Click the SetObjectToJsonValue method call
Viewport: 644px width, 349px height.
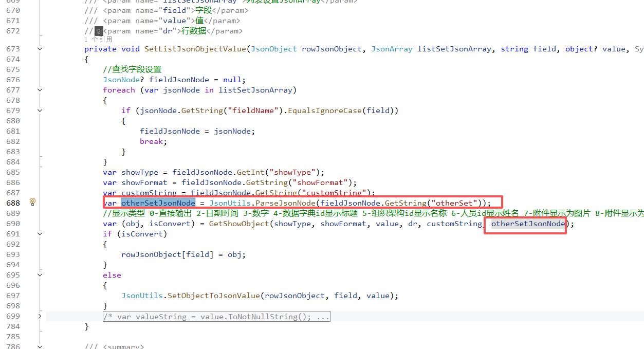[x=216, y=296]
